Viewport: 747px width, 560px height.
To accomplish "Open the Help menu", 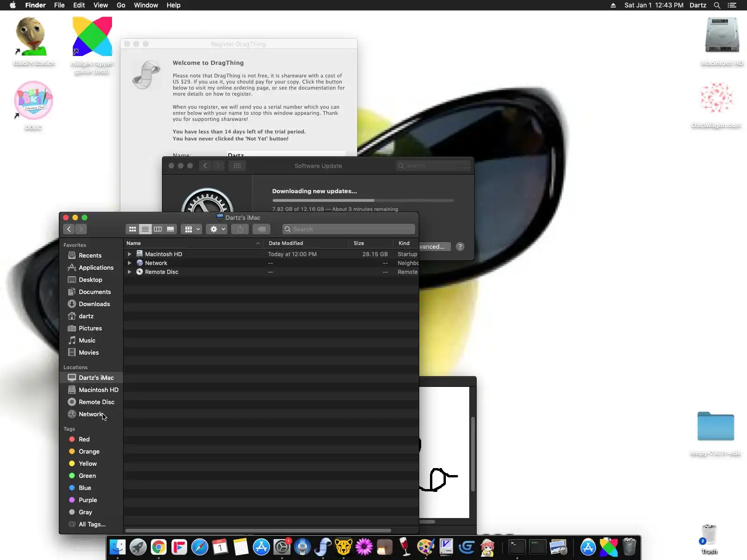I will 173,5.
